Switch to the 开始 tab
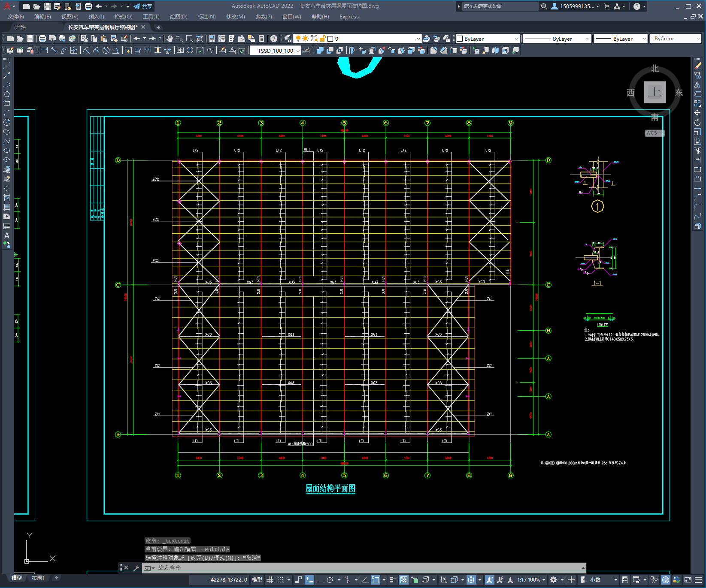The image size is (706, 588). (x=21, y=27)
